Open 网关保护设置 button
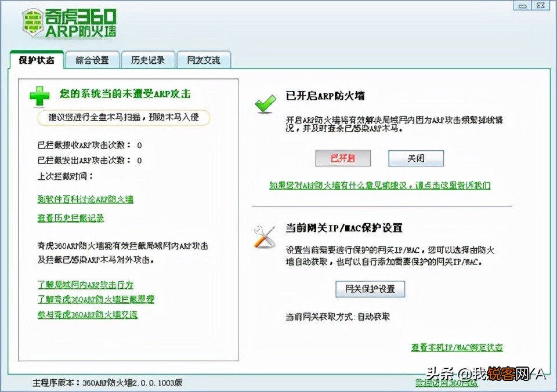 370,289
